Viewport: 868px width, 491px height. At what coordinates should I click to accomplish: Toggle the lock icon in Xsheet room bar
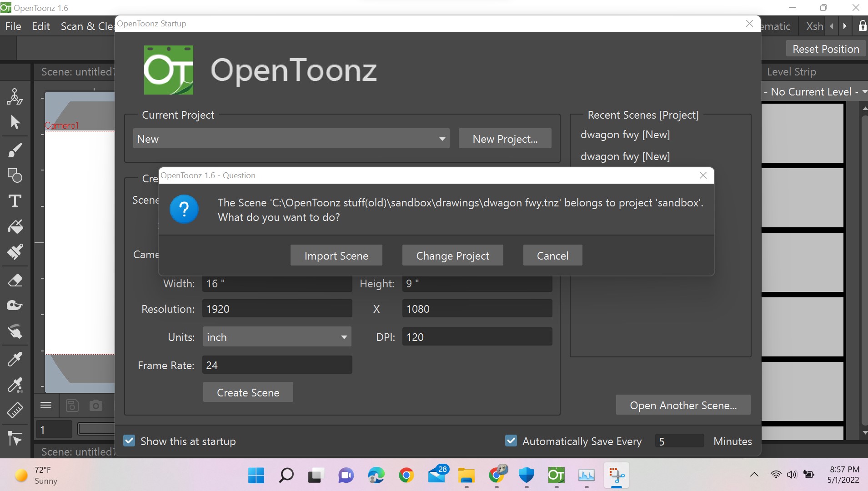pyautogui.click(x=861, y=26)
